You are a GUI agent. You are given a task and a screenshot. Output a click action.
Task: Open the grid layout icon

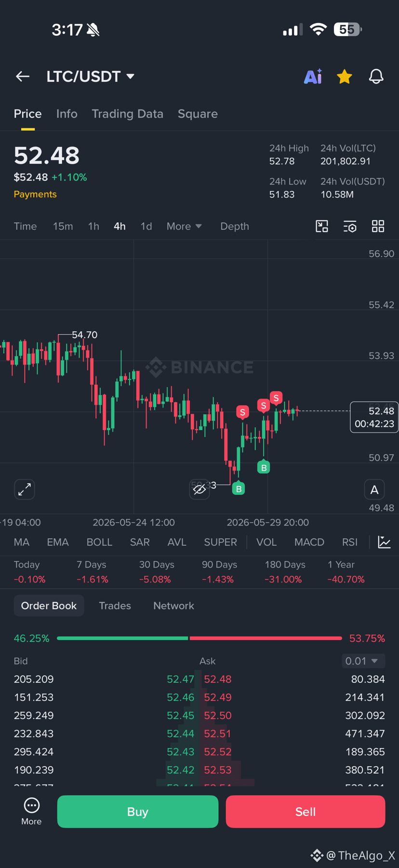pos(378,226)
